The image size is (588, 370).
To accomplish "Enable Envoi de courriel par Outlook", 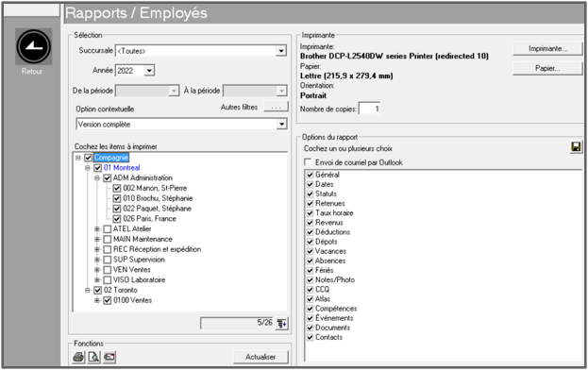I will pyautogui.click(x=308, y=162).
